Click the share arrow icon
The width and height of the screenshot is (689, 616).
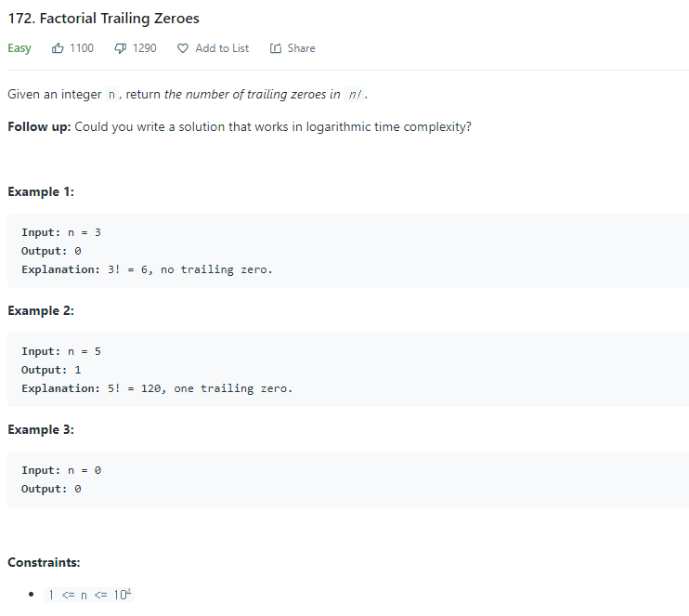276,48
